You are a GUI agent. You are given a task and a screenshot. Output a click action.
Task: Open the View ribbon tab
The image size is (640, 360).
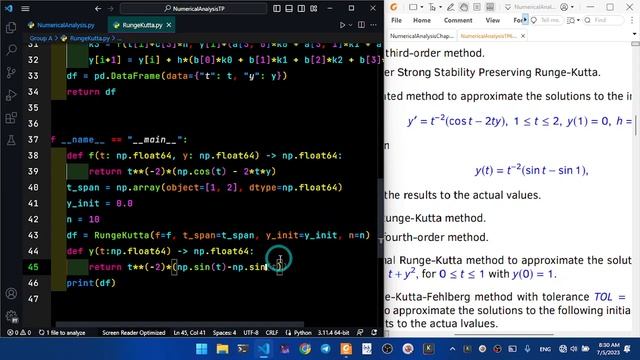coord(493,20)
